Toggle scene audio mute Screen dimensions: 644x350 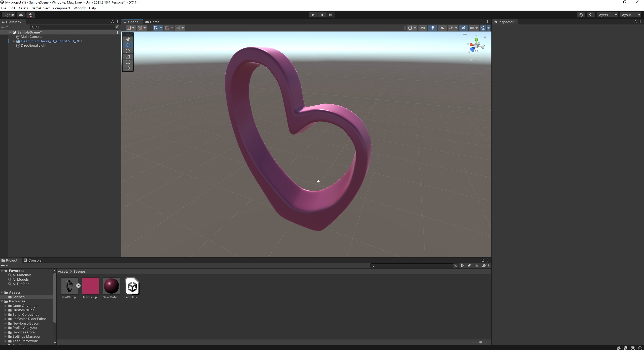tap(442, 28)
